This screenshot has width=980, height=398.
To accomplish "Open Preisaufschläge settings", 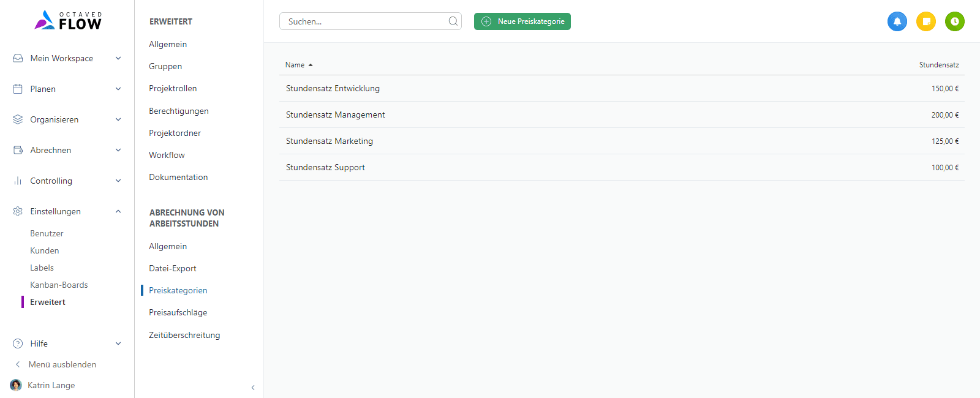I will (x=178, y=312).
